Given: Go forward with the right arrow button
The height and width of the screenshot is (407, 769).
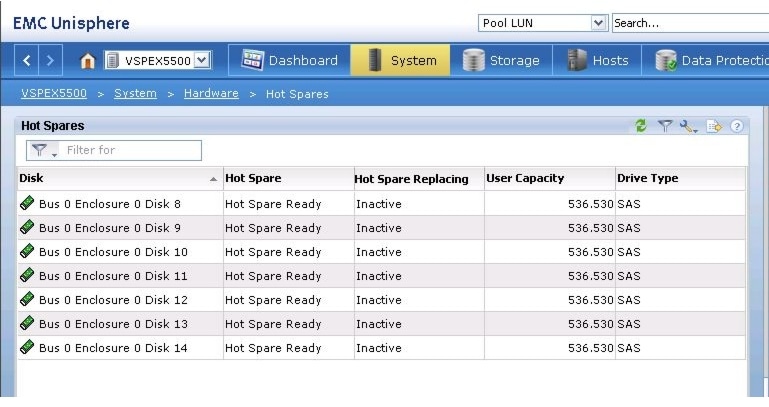Looking at the screenshot, I should point(50,60).
